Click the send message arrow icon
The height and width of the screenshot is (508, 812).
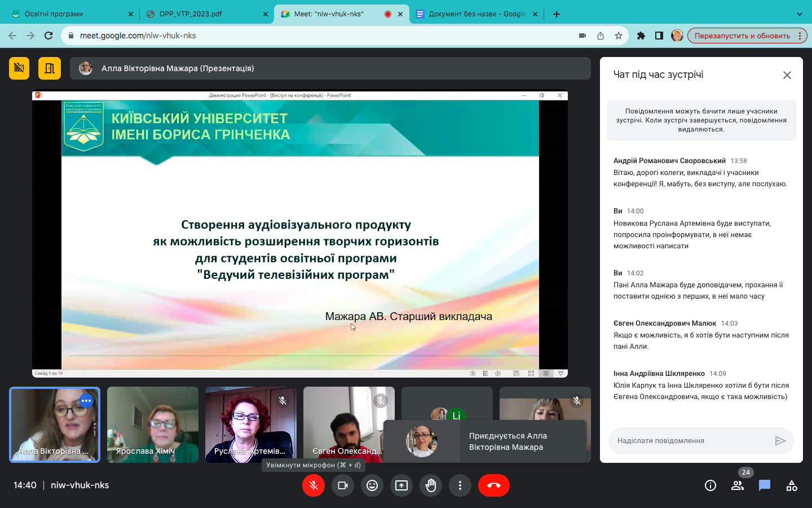point(780,441)
